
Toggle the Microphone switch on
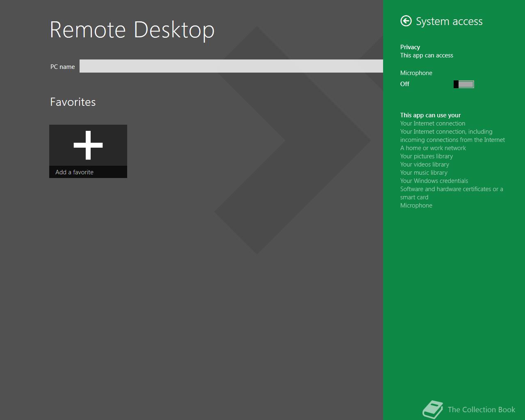click(x=464, y=84)
